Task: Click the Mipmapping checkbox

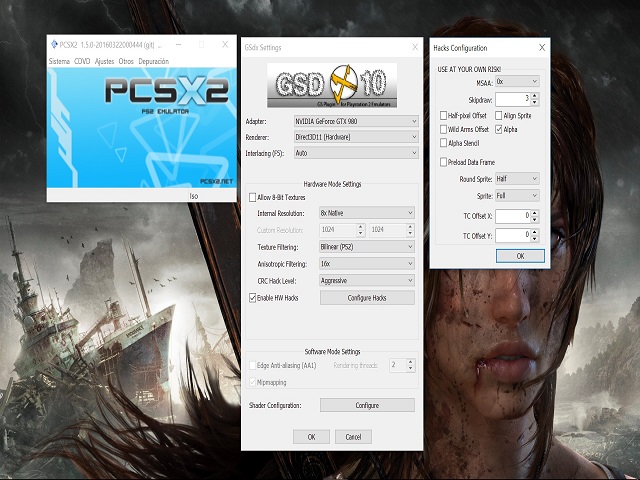Action: click(x=253, y=382)
